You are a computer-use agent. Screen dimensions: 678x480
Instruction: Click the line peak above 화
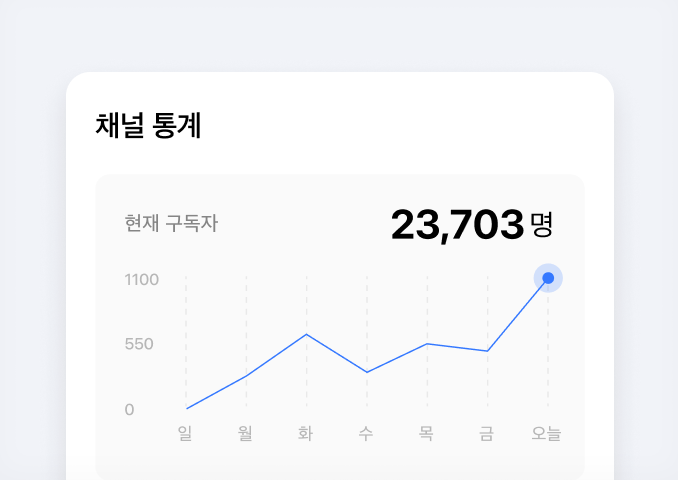coord(307,334)
